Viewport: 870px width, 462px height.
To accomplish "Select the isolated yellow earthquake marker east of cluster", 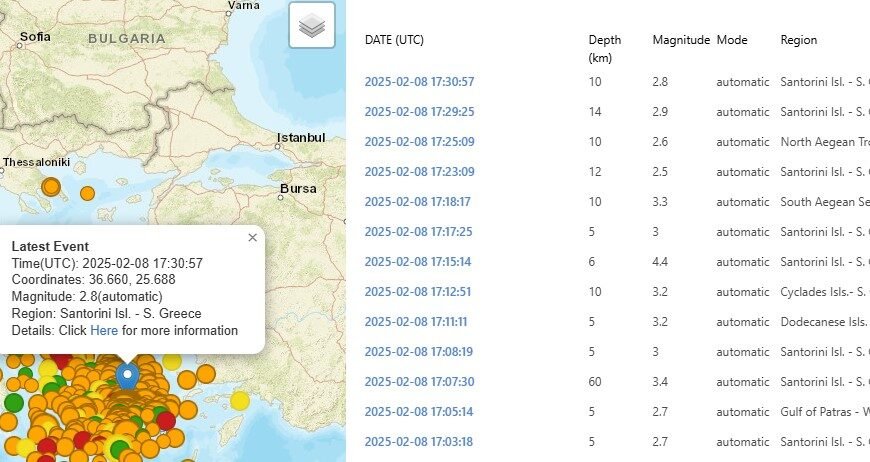I will pos(239,401).
